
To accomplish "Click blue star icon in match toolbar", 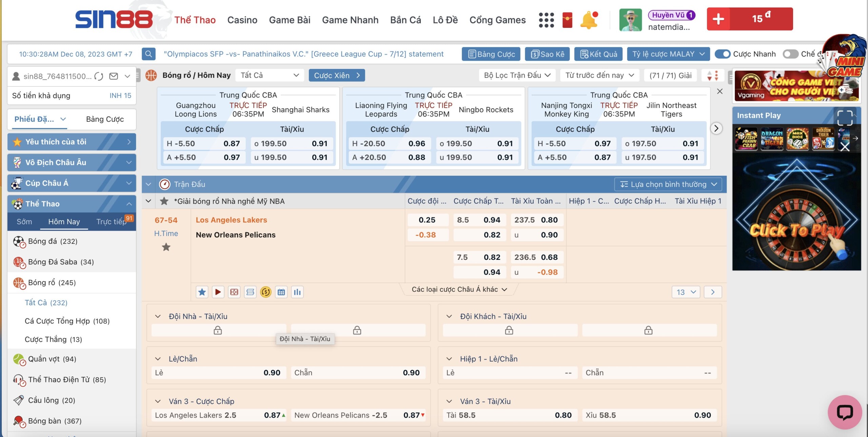I will click(202, 292).
